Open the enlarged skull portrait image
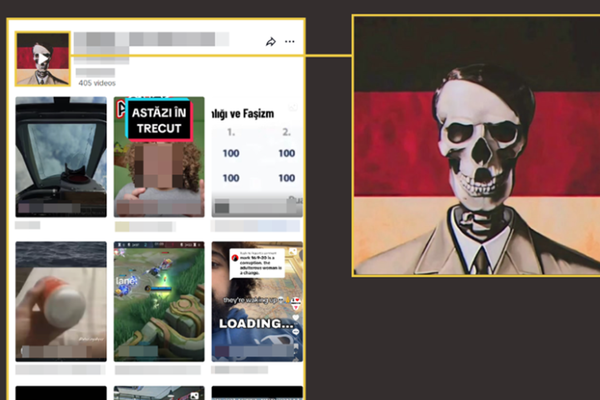 point(474,146)
